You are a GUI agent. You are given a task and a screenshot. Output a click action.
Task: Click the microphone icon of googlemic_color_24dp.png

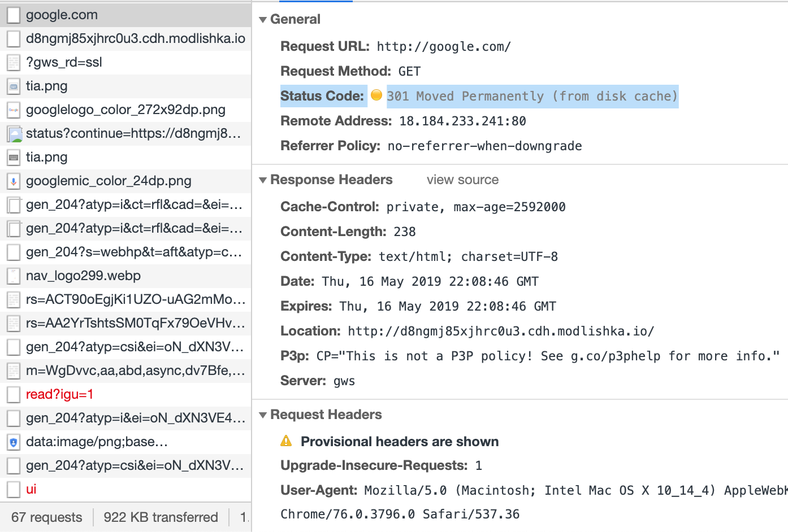tap(14, 181)
